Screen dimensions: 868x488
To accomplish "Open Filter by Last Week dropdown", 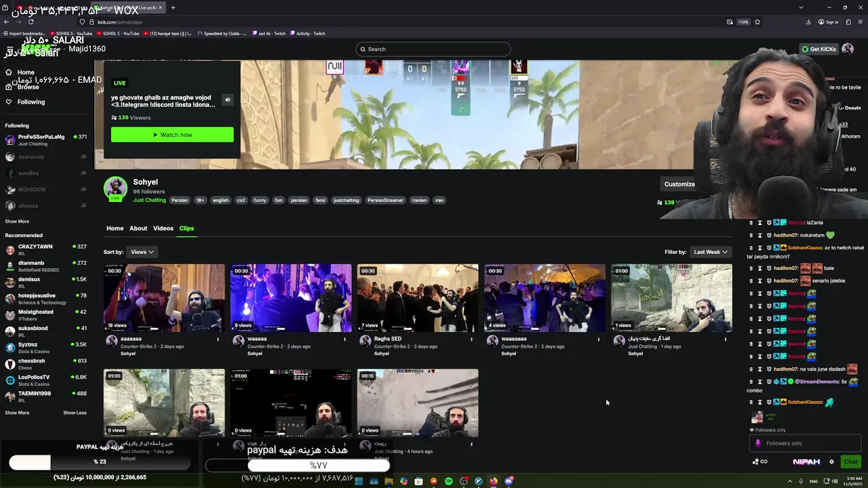I will pos(710,252).
